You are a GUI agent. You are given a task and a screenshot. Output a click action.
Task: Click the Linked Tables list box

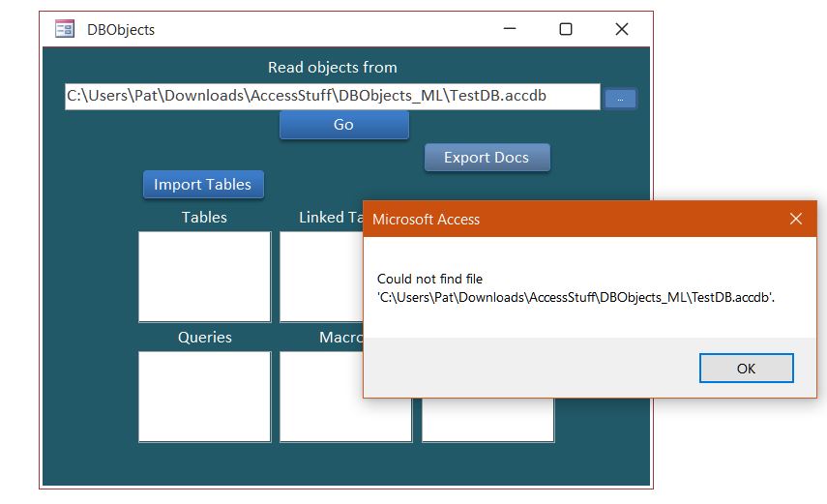coord(321,277)
